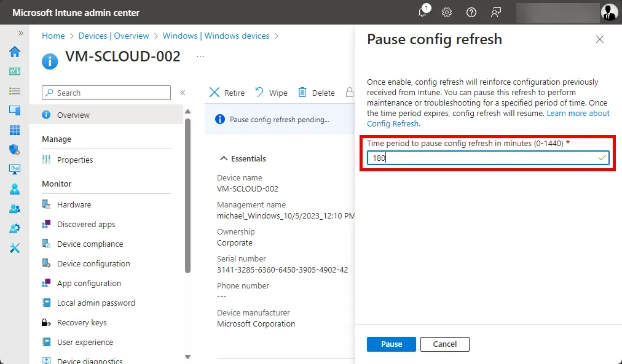The width and height of the screenshot is (622, 364).
Task: Open the Help question mark
Action: click(471, 12)
